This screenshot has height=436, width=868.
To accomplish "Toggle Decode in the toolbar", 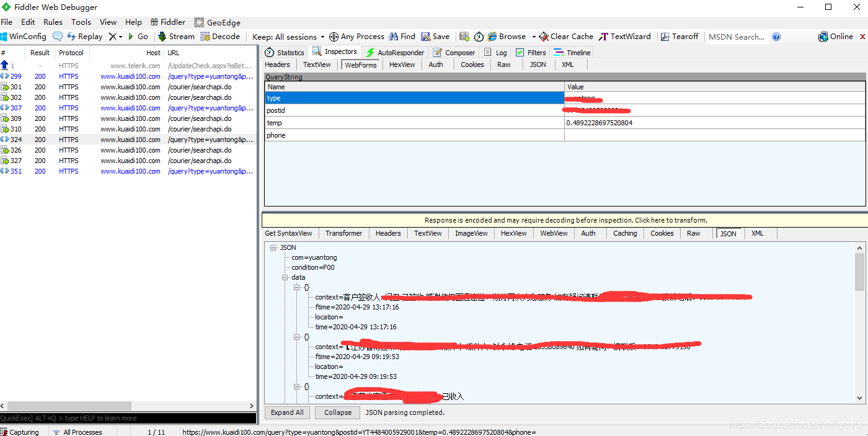I will point(220,37).
